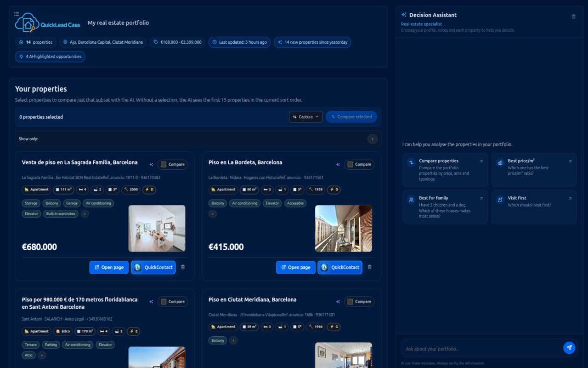Screen dimensions: 588x368
Task: Click the 111 m² area chip
Action: pyautogui.click(x=64, y=190)
